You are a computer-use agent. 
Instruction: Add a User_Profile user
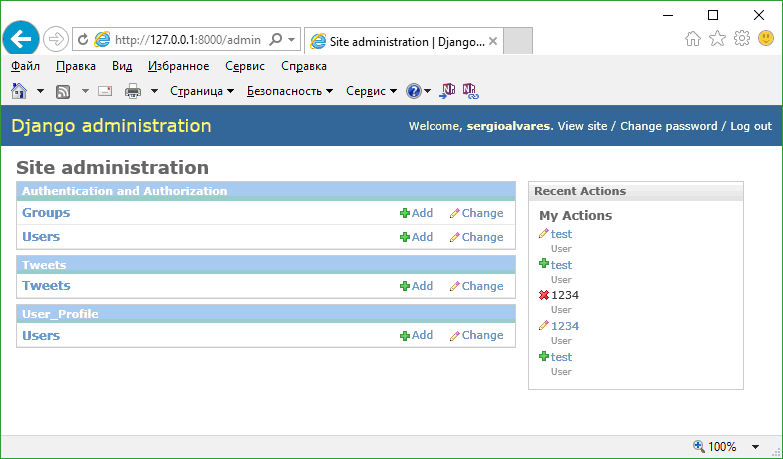[x=416, y=335]
